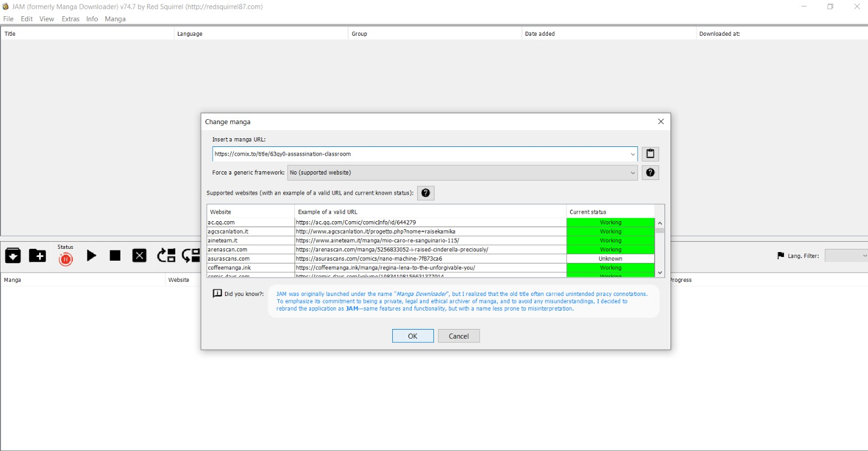Expand the manga URL history dropdown
The width and height of the screenshot is (868, 451).
click(633, 154)
